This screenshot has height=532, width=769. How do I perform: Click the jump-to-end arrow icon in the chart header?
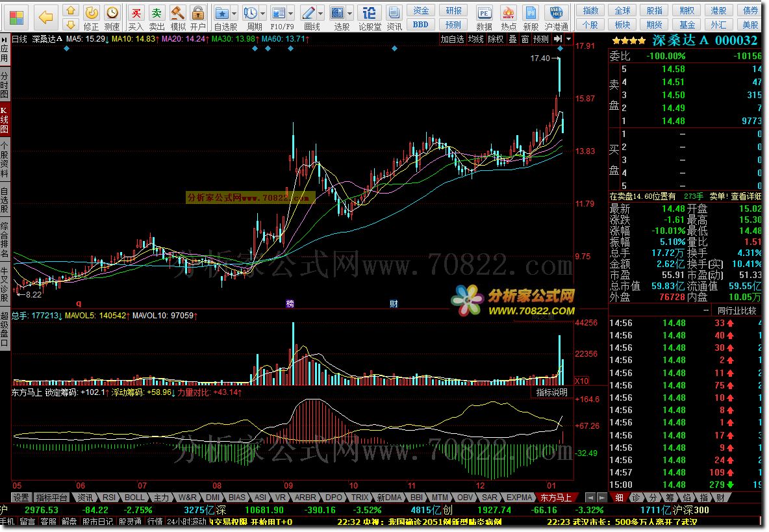point(558,39)
